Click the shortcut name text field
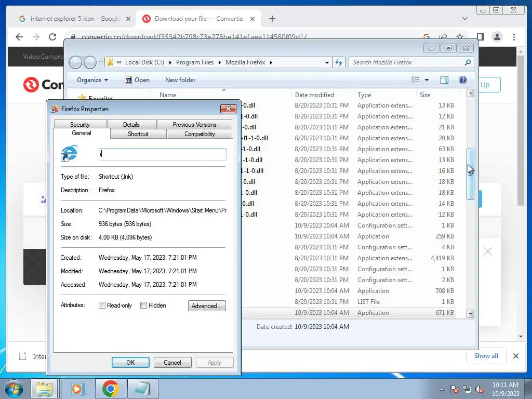 click(163, 154)
